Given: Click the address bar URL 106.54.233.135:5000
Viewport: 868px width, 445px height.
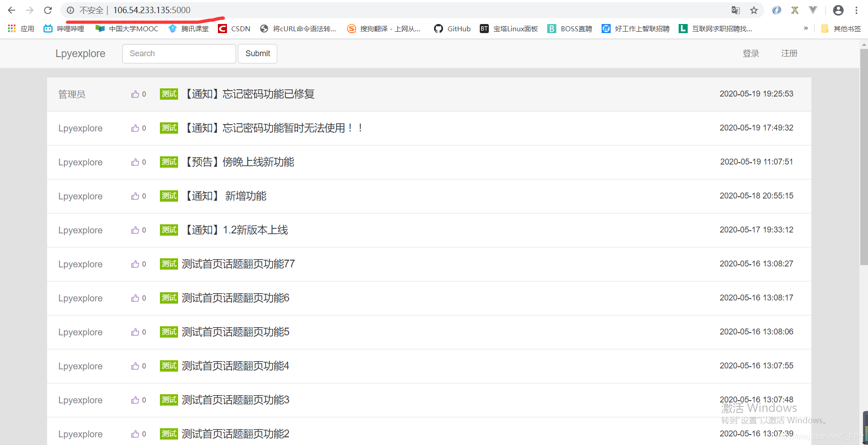Looking at the screenshot, I should coord(152,10).
